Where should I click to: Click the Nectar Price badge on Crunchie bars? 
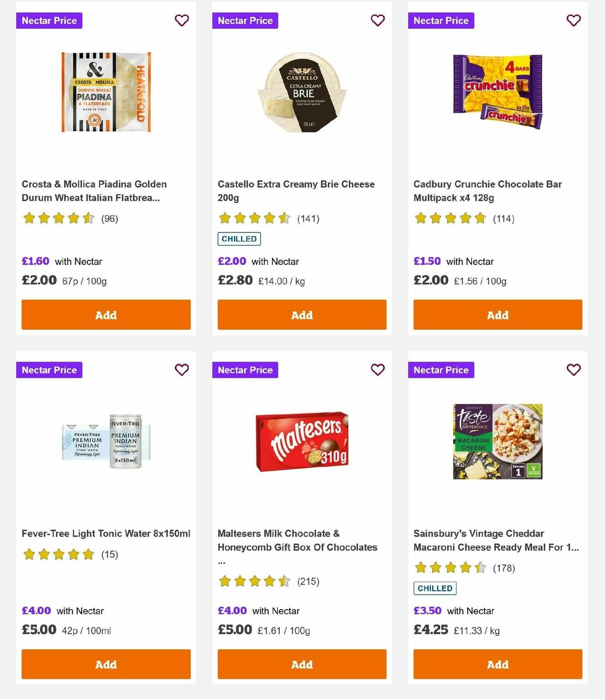coord(441,21)
